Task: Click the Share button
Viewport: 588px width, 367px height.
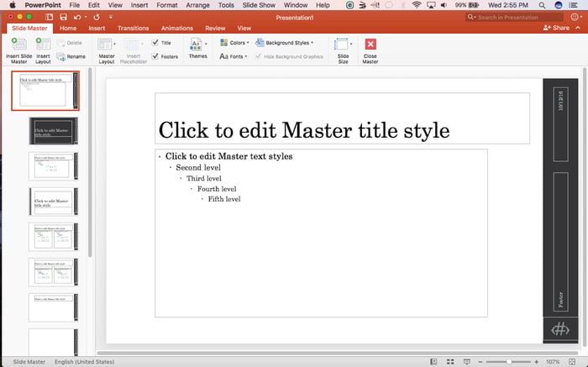Action: point(556,28)
